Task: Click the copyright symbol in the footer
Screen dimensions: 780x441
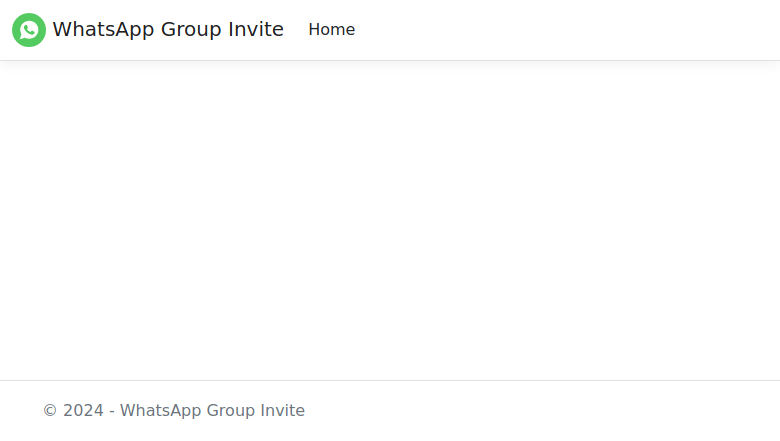Action: (x=50, y=411)
